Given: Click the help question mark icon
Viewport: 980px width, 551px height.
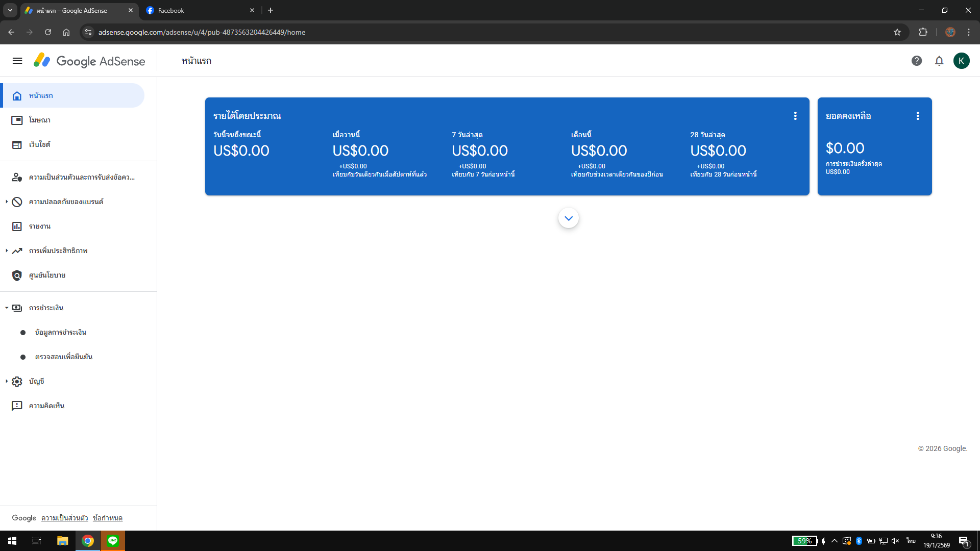Looking at the screenshot, I should (x=917, y=61).
